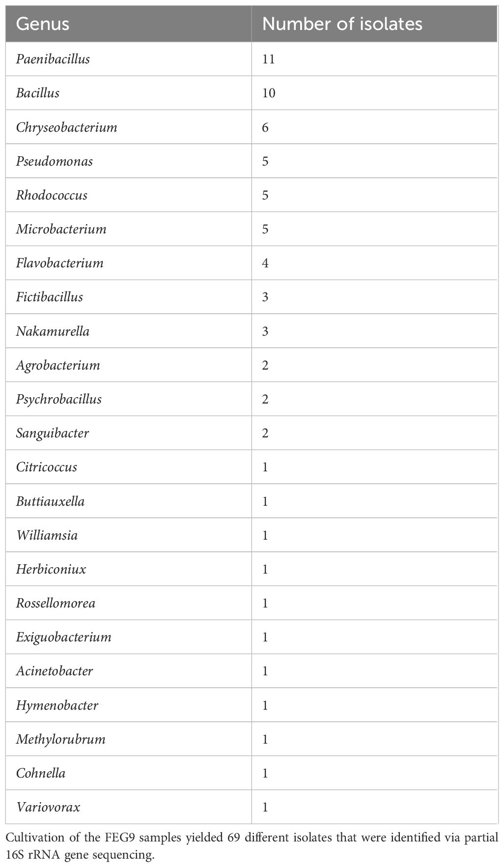Screen dimensions: 504x867
Task: Select the Variovorax genus cell
Action: [x=48, y=807]
